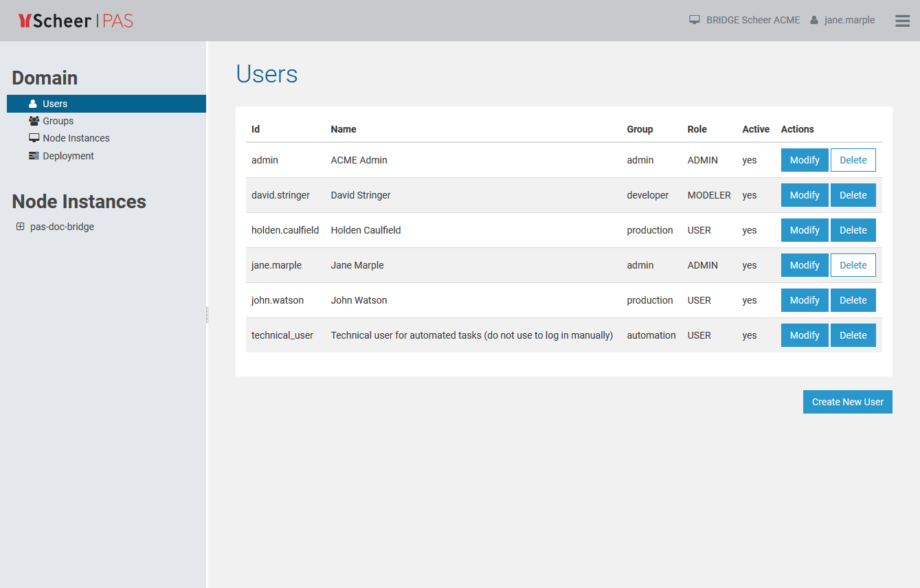Select pas-doc-bridge node instance
The height and width of the screenshot is (588, 920).
[62, 227]
